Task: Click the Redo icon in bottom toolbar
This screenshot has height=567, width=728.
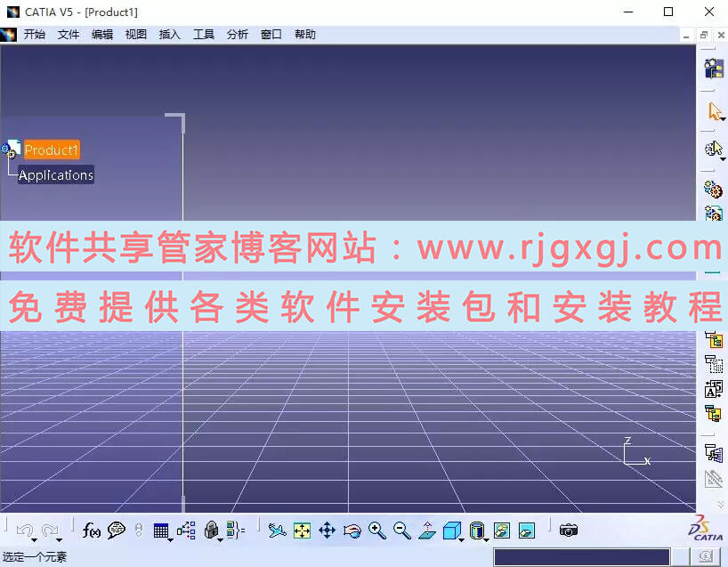Action: tap(50, 531)
